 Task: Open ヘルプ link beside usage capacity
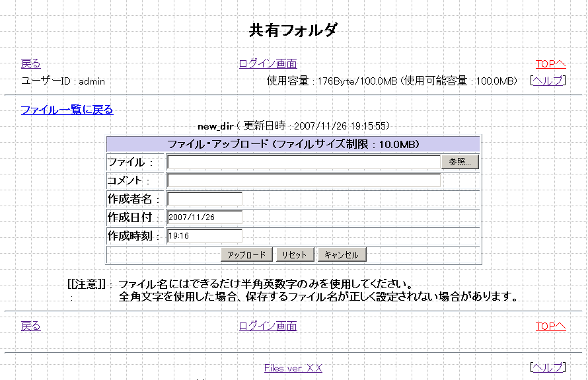click(x=548, y=81)
